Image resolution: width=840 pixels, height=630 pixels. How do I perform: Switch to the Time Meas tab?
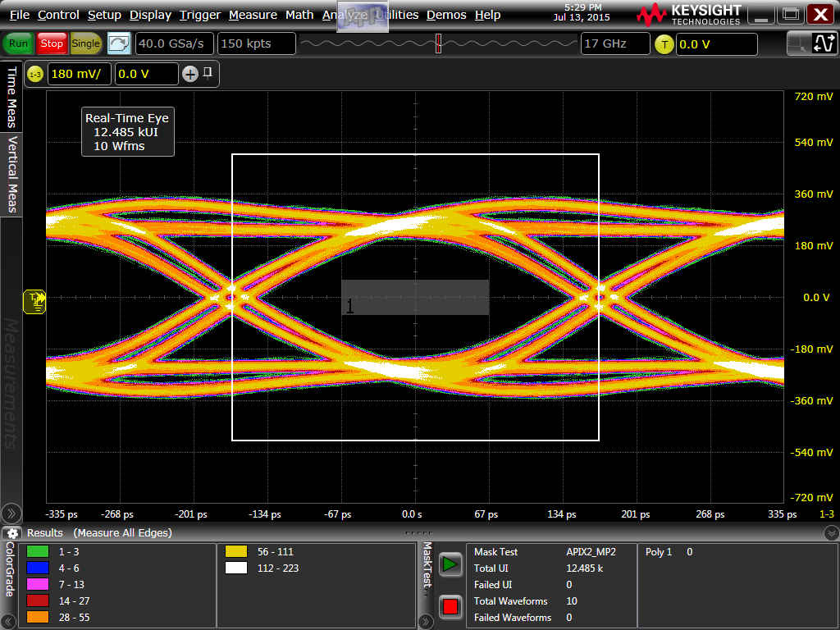coord(11,97)
